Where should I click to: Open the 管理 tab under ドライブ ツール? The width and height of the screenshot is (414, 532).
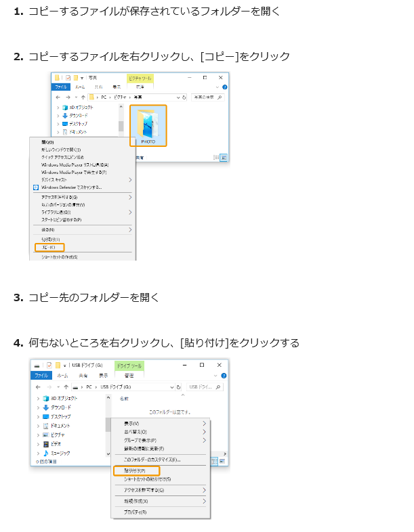click(129, 376)
